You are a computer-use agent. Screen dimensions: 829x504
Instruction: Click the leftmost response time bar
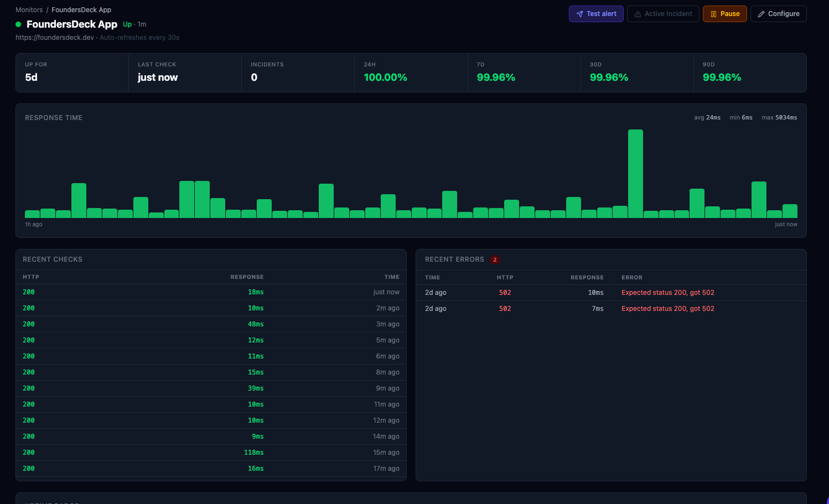(x=32, y=214)
